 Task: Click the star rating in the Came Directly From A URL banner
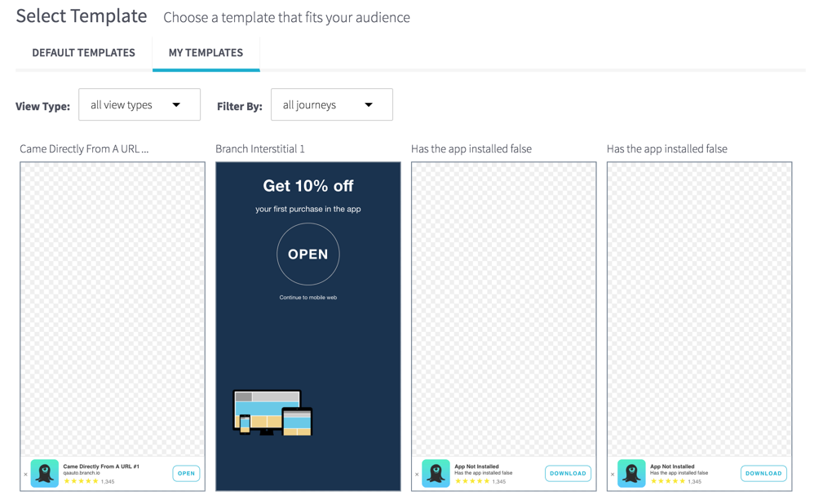[x=81, y=481]
